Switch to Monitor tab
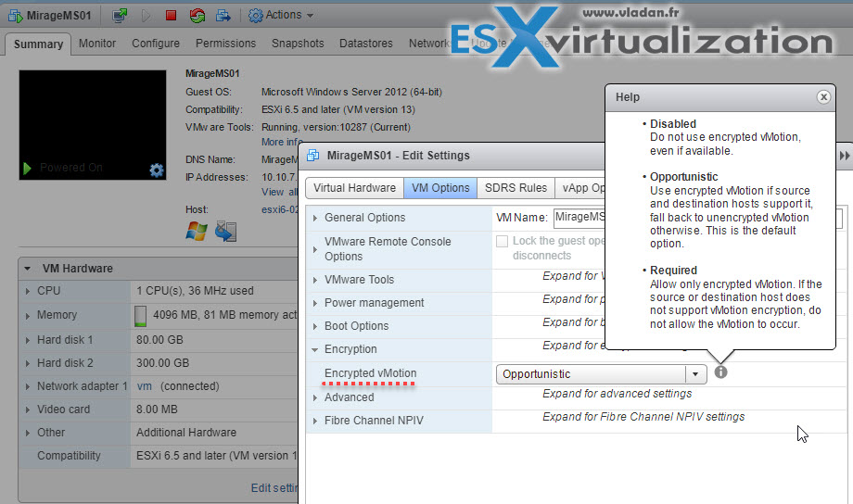Image resolution: width=853 pixels, height=504 pixels. (x=97, y=43)
